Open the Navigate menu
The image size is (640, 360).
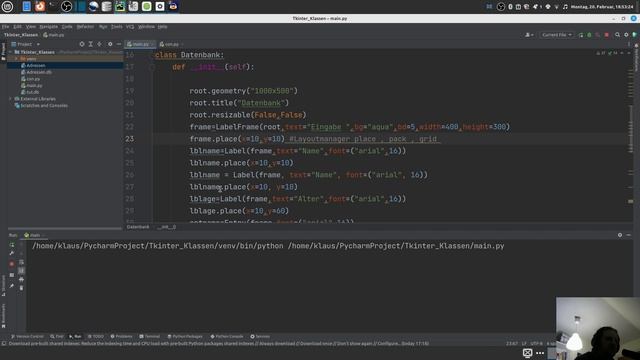(49, 27)
